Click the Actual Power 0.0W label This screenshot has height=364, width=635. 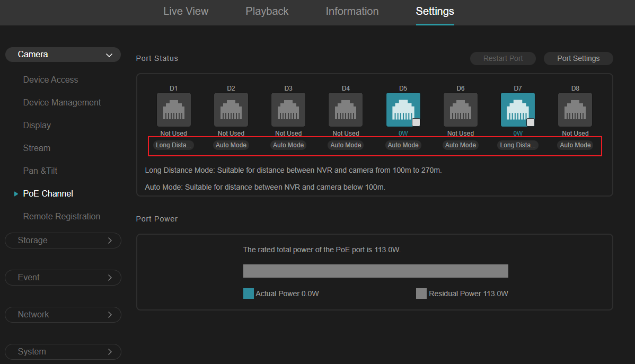(287, 294)
